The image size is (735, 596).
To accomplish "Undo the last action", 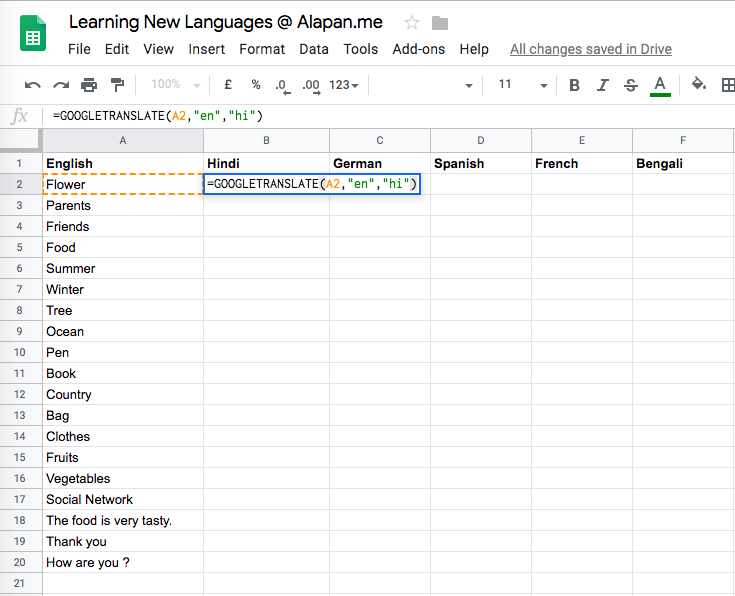I will (32, 85).
